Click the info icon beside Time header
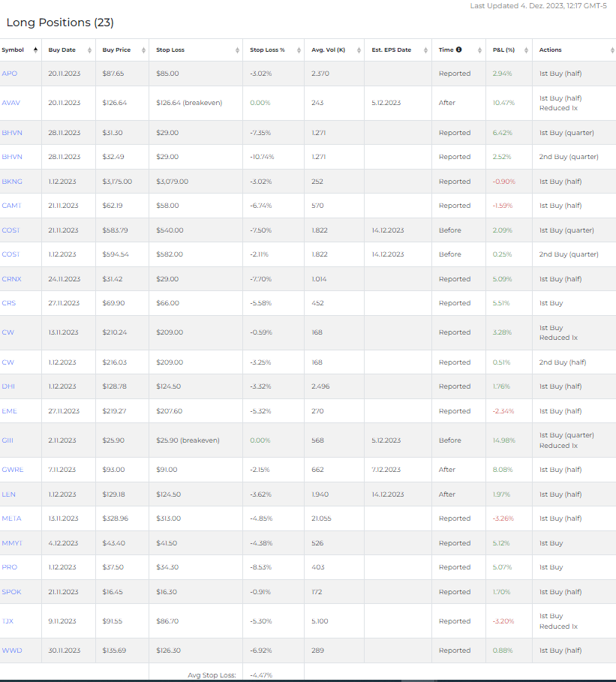 pos(458,50)
